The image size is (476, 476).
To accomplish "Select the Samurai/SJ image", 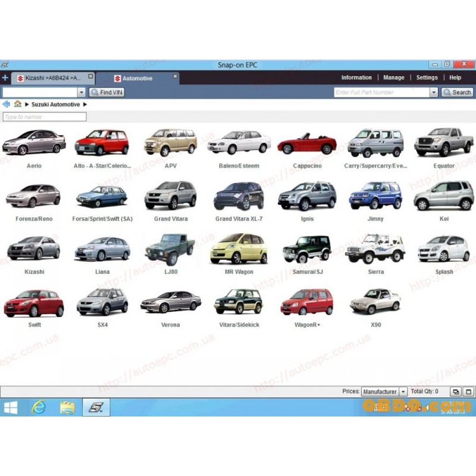I will 306,249.
